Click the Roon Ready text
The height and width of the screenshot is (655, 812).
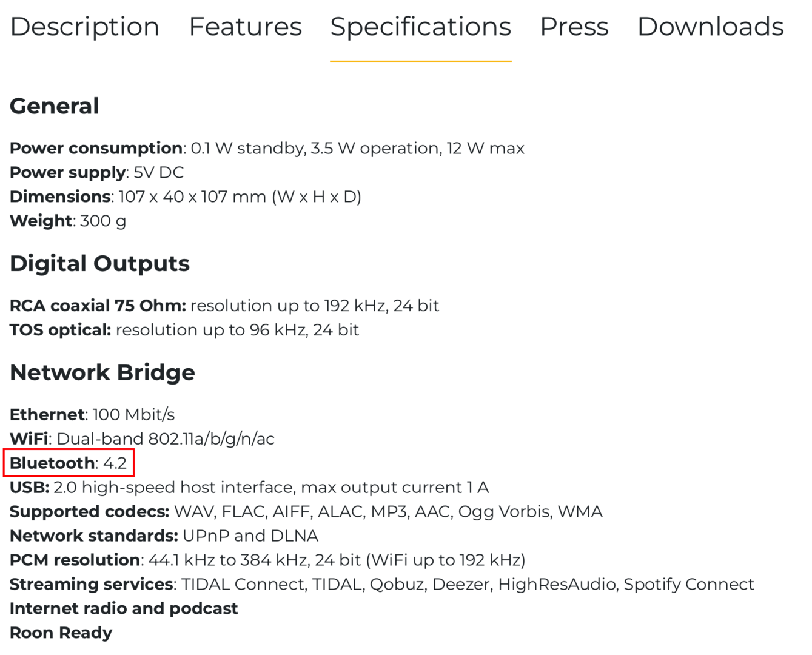[61, 633]
